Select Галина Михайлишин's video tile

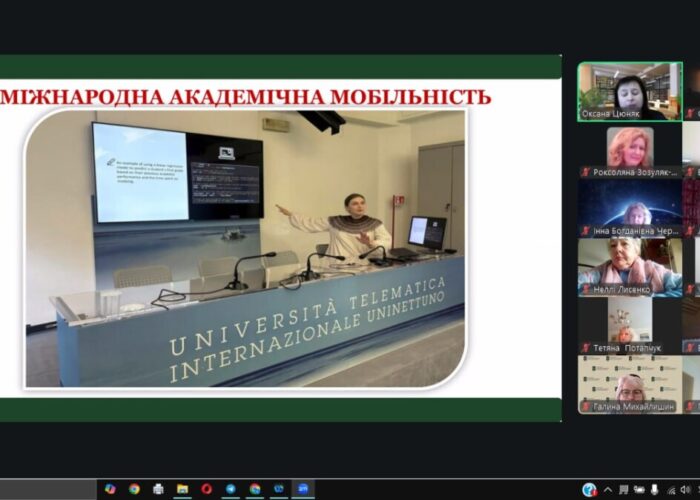click(629, 384)
